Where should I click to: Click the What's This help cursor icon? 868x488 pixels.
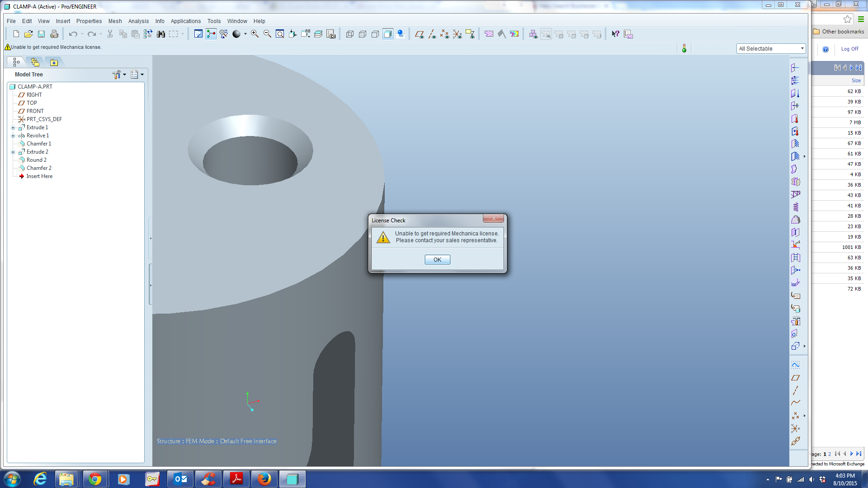(x=615, y=34)
